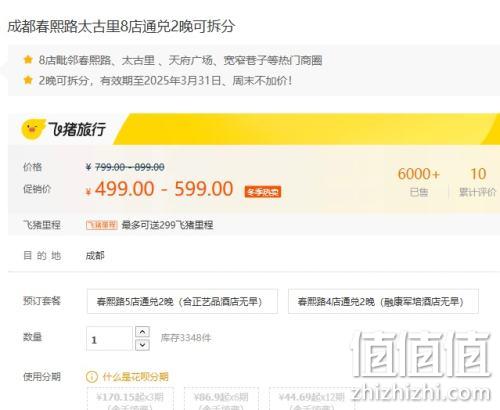
Task: Click the 6000+ 已售 sold count
Action: coord(419,183)
